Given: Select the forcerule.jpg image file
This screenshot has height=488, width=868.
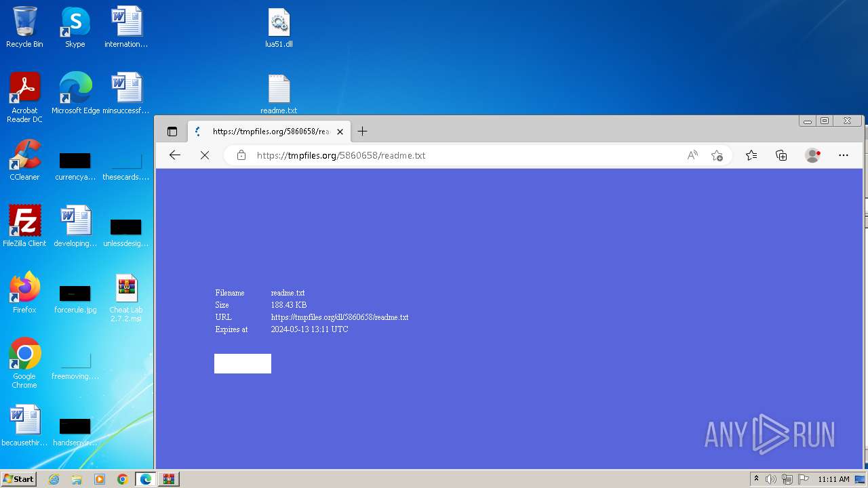Looking at the screenshot, I should pyautogui.click(x=75, y=299).
